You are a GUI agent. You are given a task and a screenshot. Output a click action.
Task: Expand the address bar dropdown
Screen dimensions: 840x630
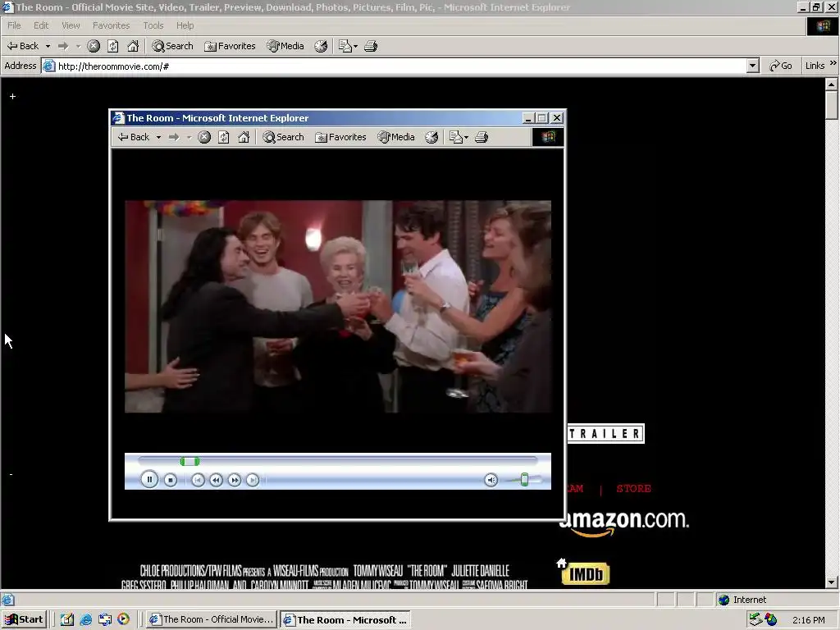pos(753,66)
